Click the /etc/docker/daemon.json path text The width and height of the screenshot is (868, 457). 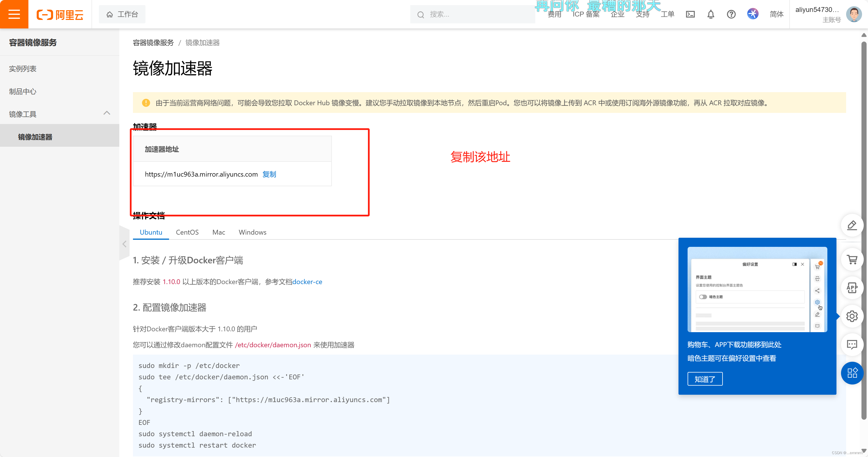(x=273, y=345)
